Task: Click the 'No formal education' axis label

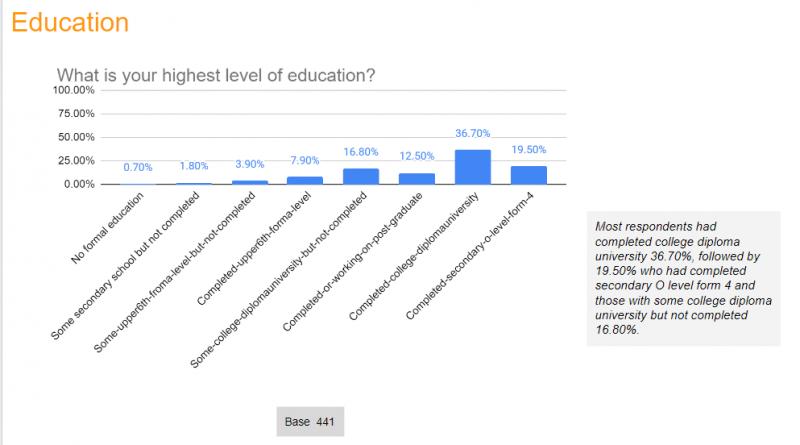Action: [107, 228]
